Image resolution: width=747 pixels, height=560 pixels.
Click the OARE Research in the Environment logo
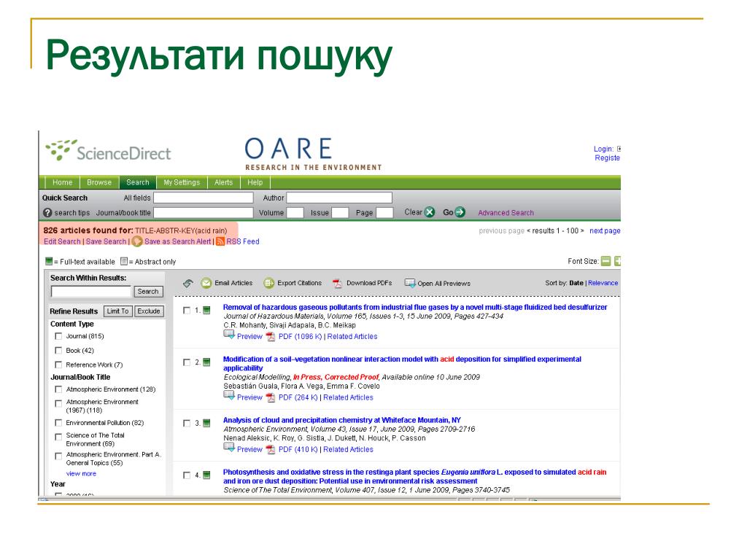click(313, 154)
